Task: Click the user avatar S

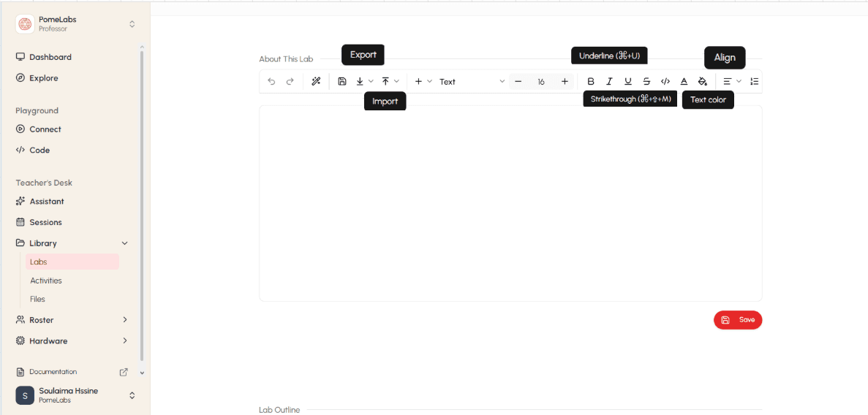Action: coord(25,395)
